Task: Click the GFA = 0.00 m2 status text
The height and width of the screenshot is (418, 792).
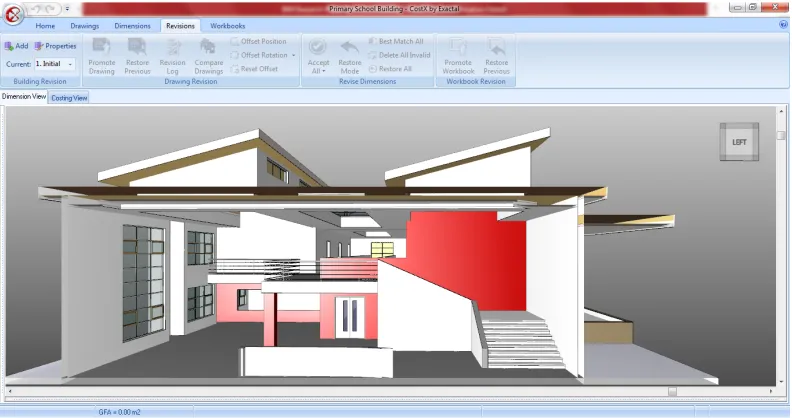Action: coord(119,412)
